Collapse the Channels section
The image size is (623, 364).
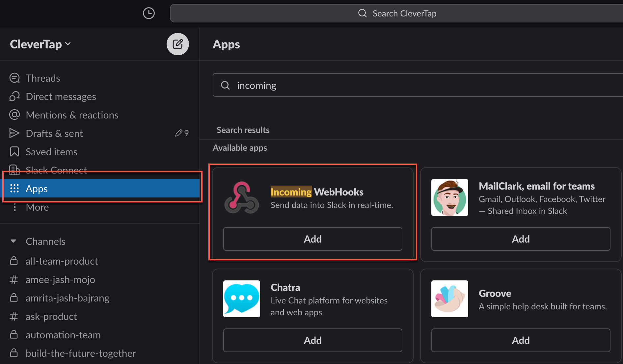[14, 241]
